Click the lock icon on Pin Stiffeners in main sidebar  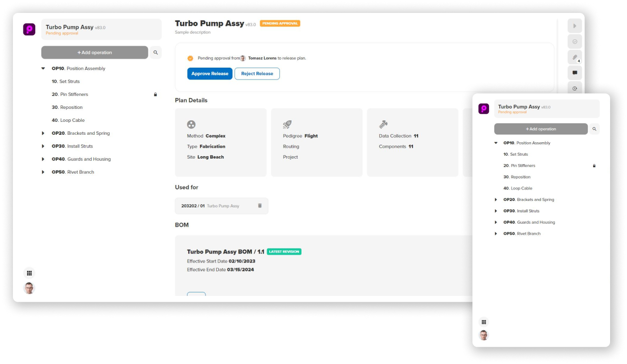(x=155, y=94)
